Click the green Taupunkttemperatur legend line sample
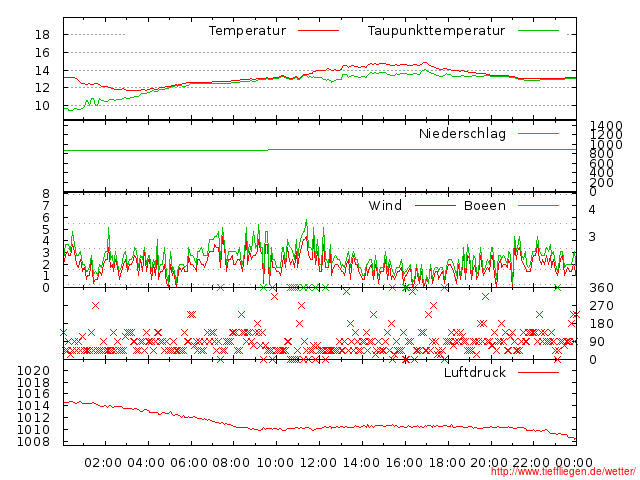This screenshot has height=480, width=640. click(x=538, y=31)
